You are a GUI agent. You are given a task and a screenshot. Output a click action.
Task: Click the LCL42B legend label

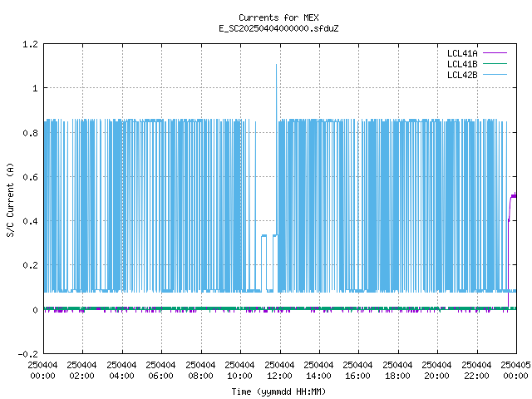point(462,75)
